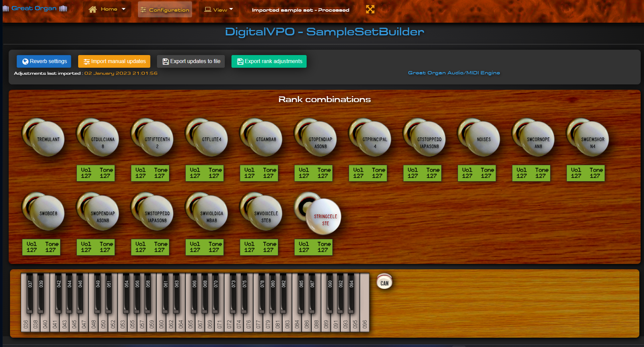644x347 pixels.
Task: Play white key 036 on keyboard
Action: [x=26, y=323]
